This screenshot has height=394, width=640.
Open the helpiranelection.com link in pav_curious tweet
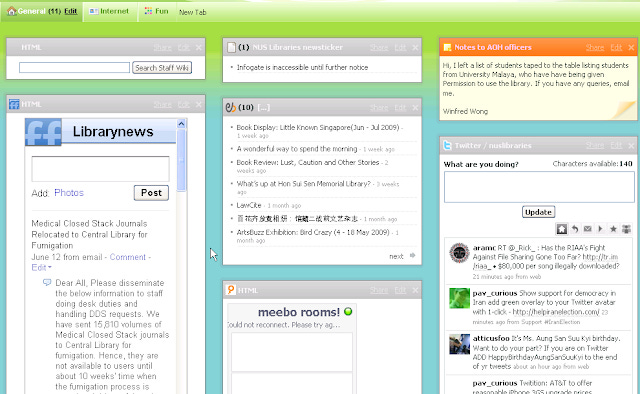pyautogui.click(x=556, y=312)
